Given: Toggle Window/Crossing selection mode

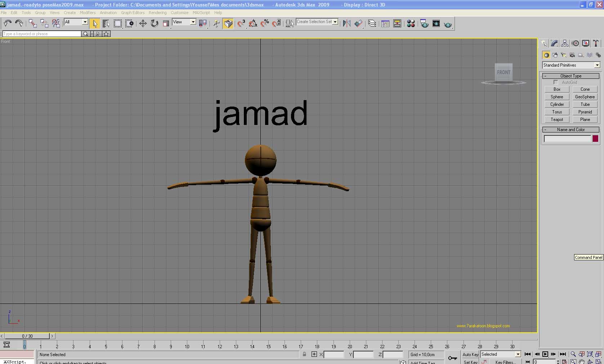Looking at the screenshot, I should click(x=129, y=23).
